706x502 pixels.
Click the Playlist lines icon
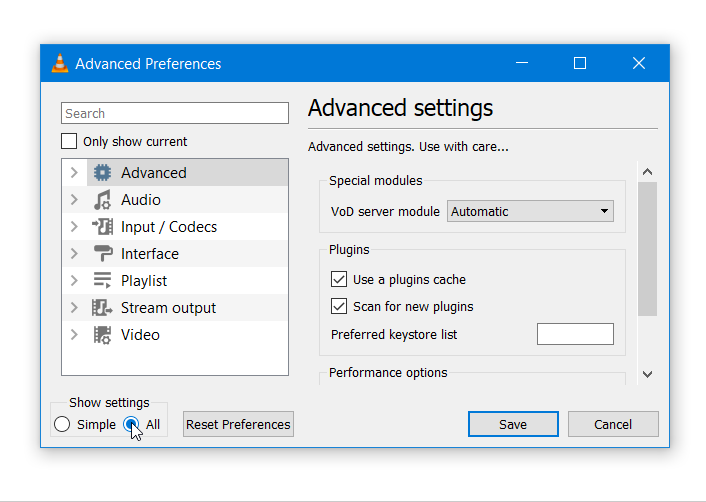point(102,280)
